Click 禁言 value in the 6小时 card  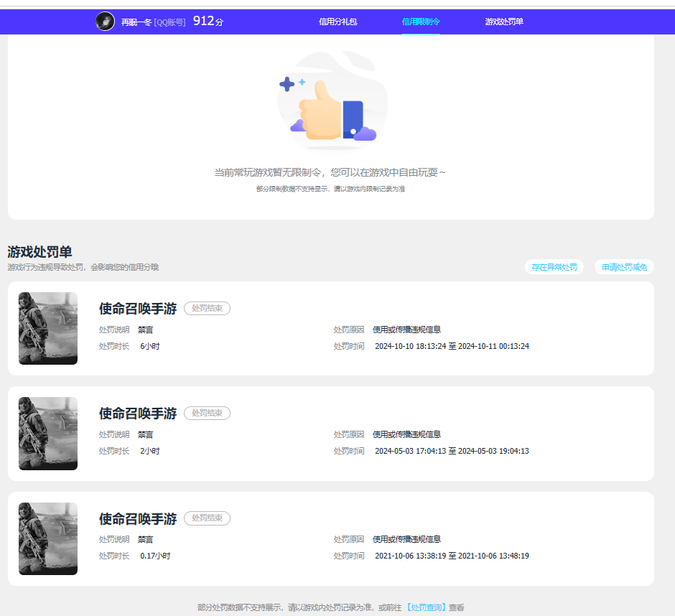pos(146,330)
